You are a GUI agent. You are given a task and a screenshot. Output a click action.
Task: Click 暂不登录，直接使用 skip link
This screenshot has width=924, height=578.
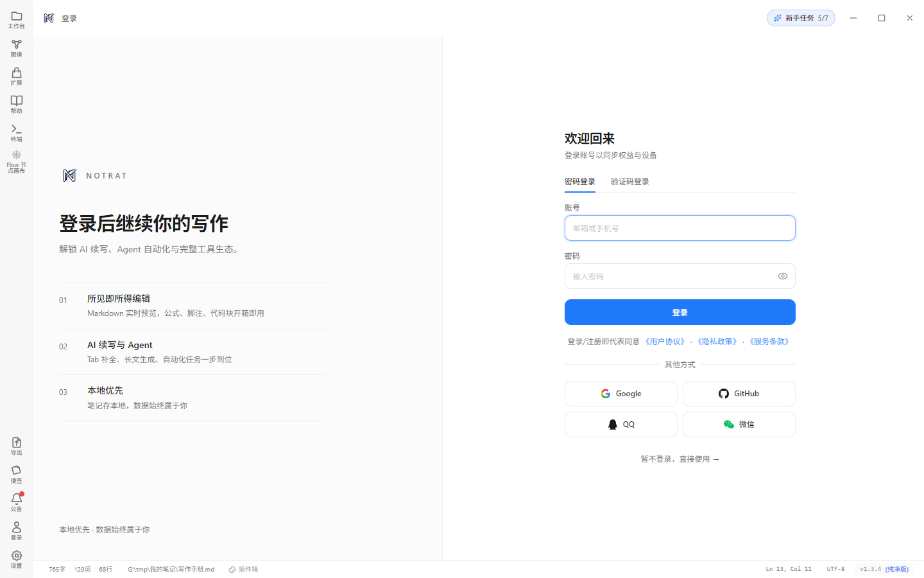[680, 459]
